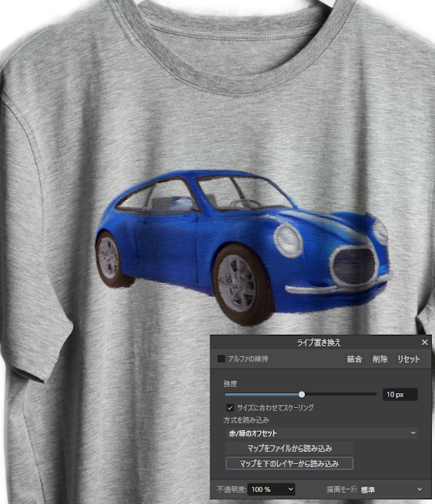435x504 pixels.
Task: Click the 結合 button
Action: [x=355, y=359]
